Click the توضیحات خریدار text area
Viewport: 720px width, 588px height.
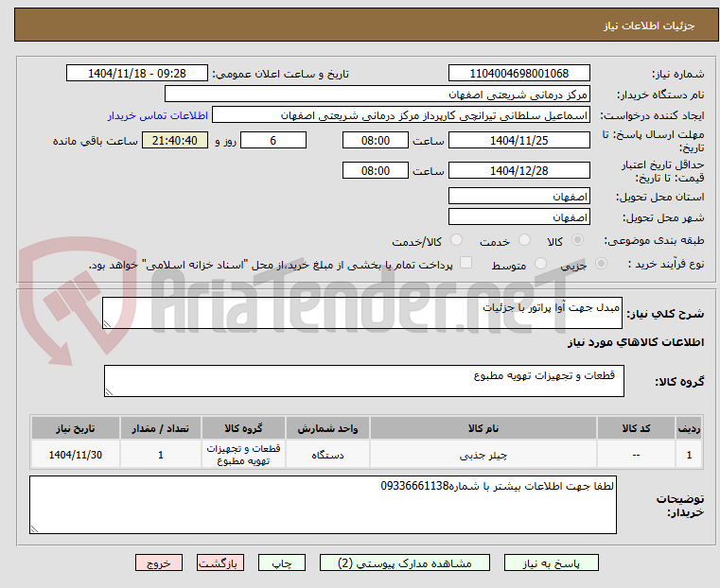coord(323,505)
